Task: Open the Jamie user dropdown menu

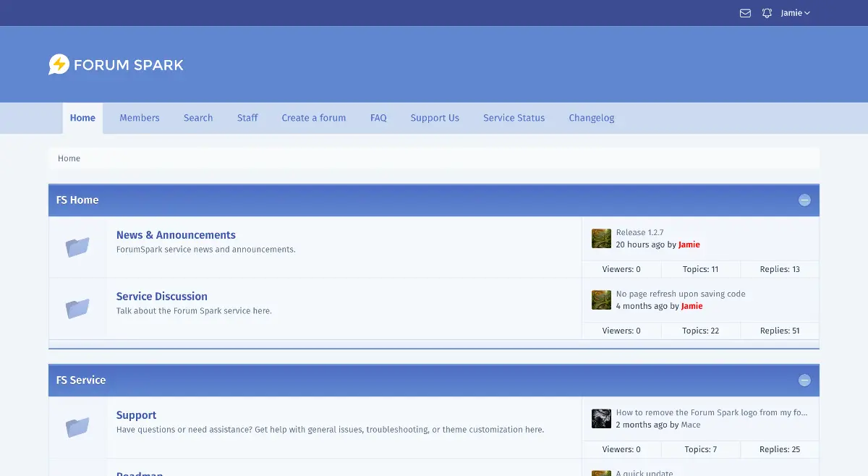Action: tap(795, 13)
